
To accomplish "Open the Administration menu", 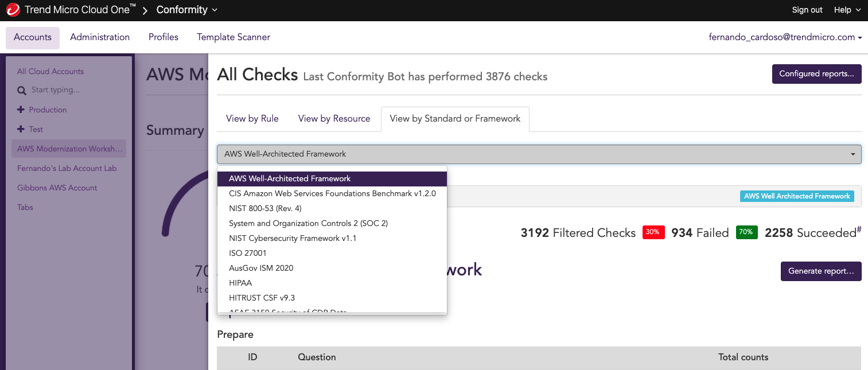I will coord(100,37).
